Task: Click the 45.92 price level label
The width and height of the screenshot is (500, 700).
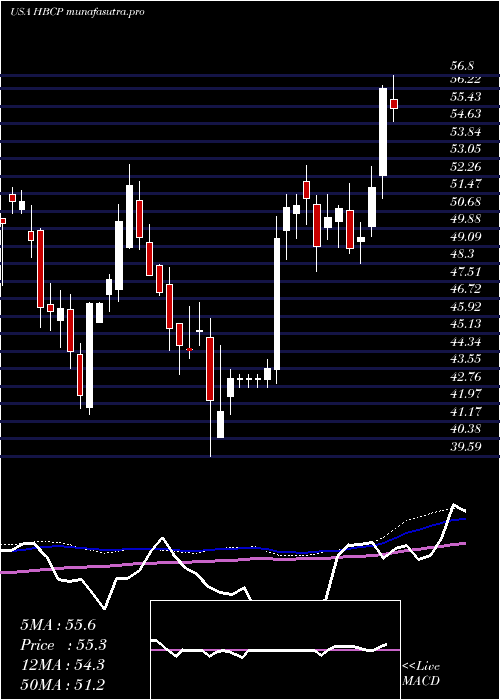Action: click(465, 307)
